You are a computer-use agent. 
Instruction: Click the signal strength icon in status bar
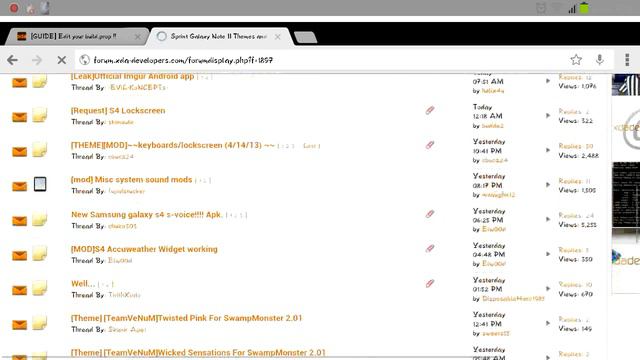(572, 9)
